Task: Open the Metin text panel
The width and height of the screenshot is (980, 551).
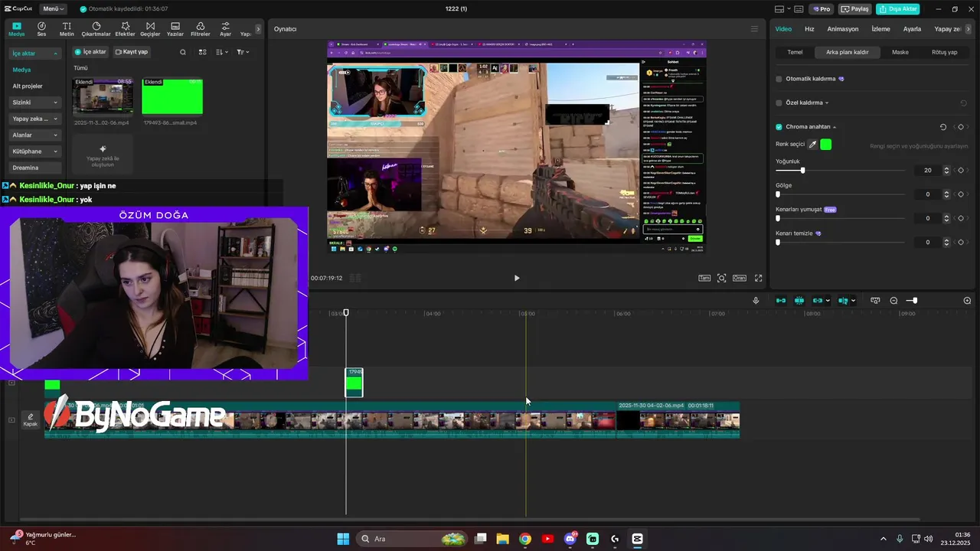Action: tap(67, 29)
